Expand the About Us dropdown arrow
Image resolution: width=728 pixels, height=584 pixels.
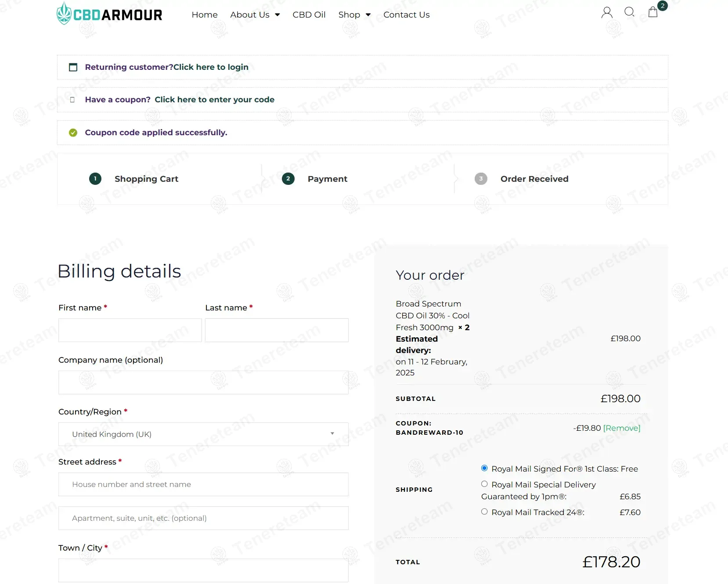(278, 15)
